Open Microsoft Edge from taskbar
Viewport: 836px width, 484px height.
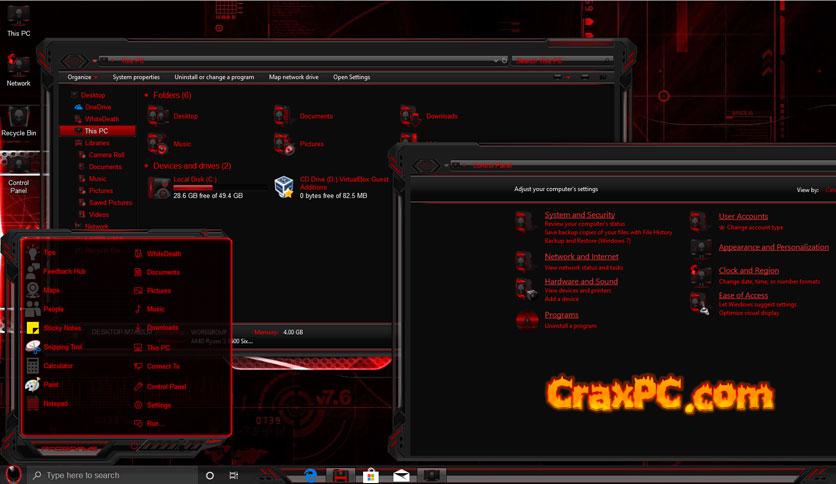point(310,475)
